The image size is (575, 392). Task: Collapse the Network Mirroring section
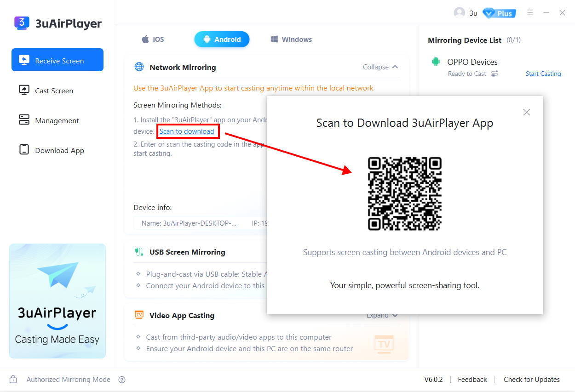[x=380, y=67]
